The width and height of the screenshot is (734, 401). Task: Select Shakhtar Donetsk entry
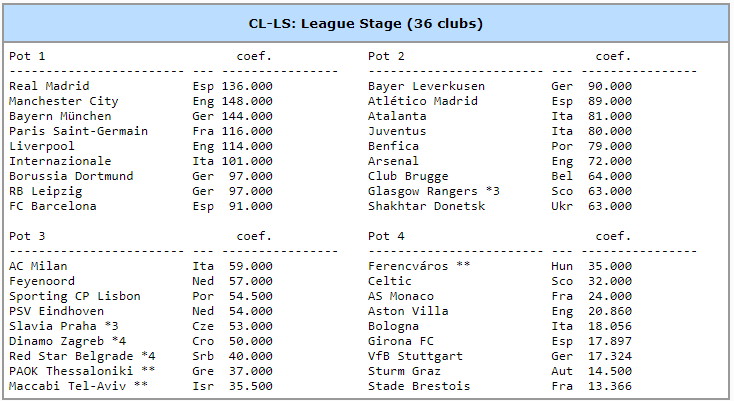[426, 206]
